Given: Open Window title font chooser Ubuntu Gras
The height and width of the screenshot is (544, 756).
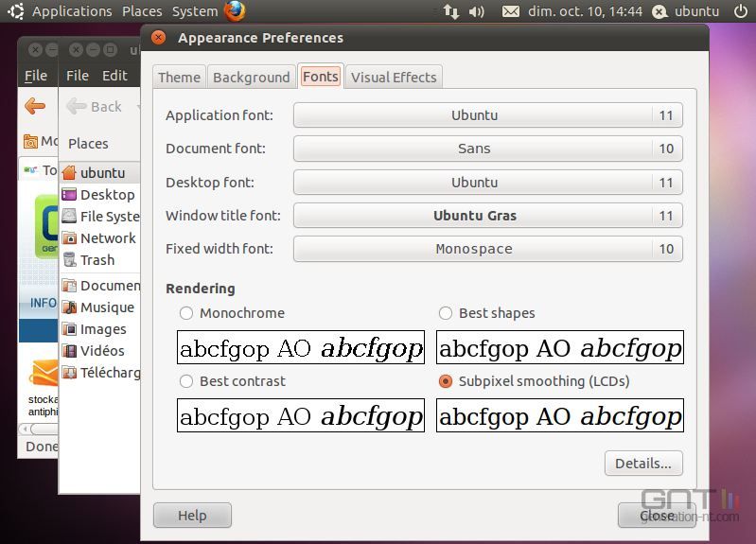Looking at the screenshot, I should pyautogui.click(x=488, y=216).
